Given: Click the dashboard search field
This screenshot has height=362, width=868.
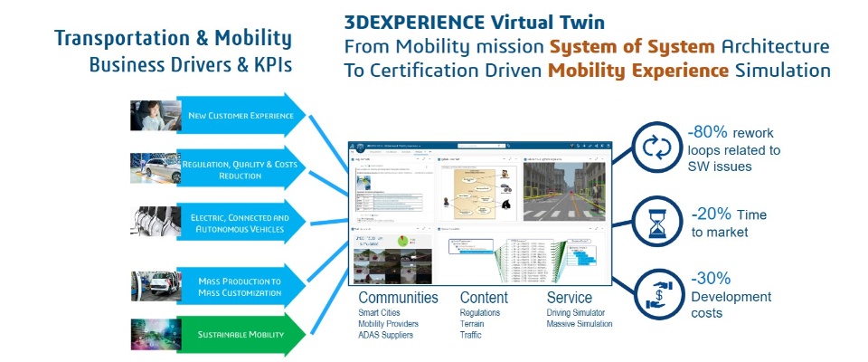Looking at the screenshot, I should [482, 146].
